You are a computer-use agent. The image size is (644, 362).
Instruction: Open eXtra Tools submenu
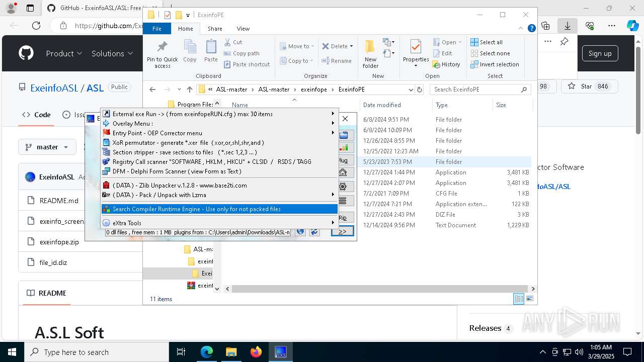(x=219, y=223)
